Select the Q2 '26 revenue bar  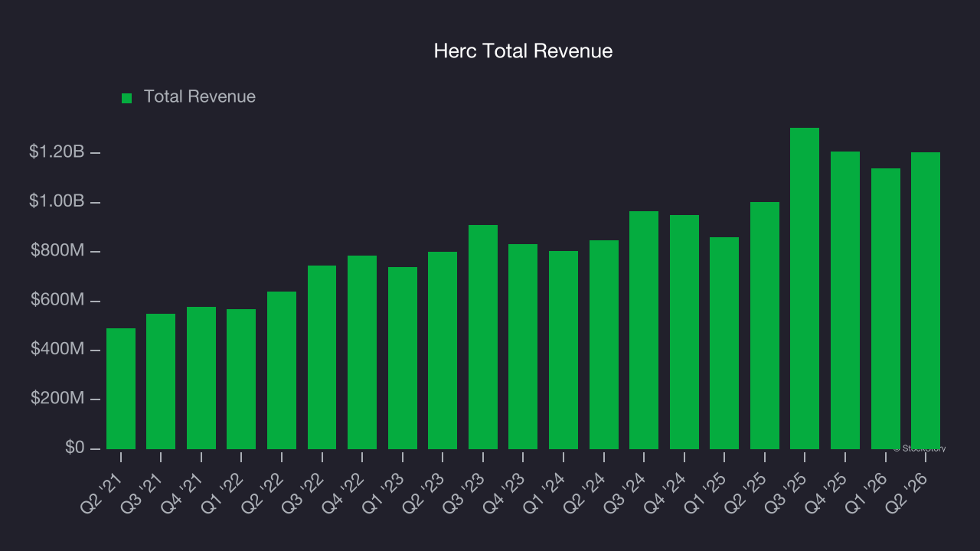click(x=926, y=301)
